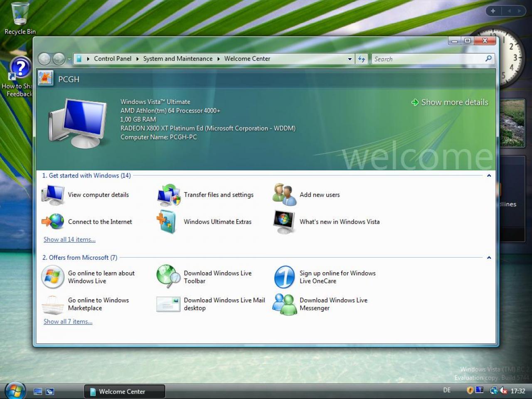Click the PCGH user account picture
This screenshot has height=399, width=532.
tap(45, 78)
